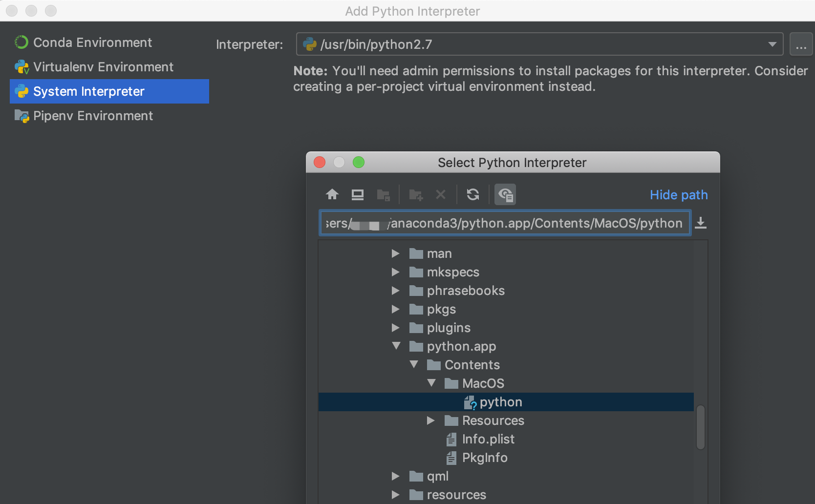Click inside the interpreter path text field
Viewport: 815px width, 504px height.
(505, 223)
